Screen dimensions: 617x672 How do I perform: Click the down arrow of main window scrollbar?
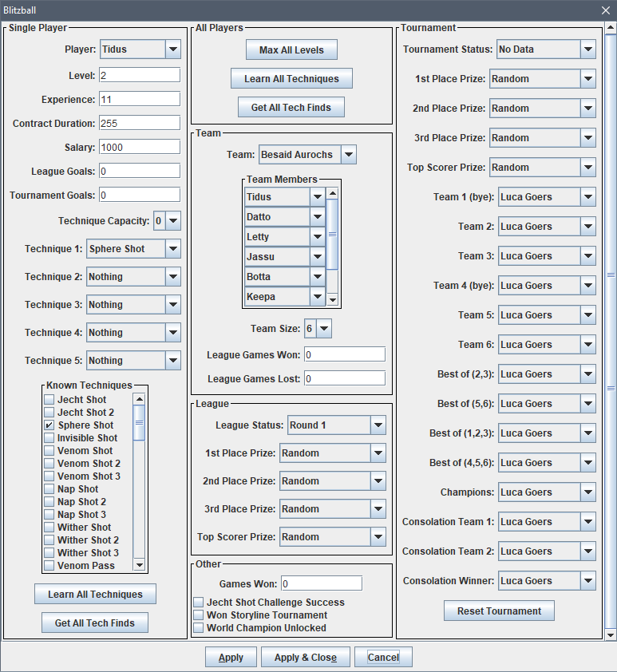[610, 635]
